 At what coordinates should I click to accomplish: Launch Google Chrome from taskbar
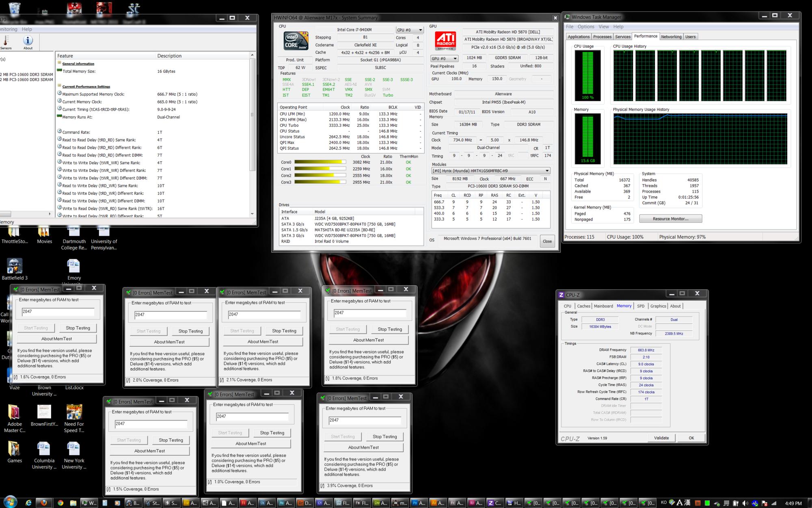60,503
